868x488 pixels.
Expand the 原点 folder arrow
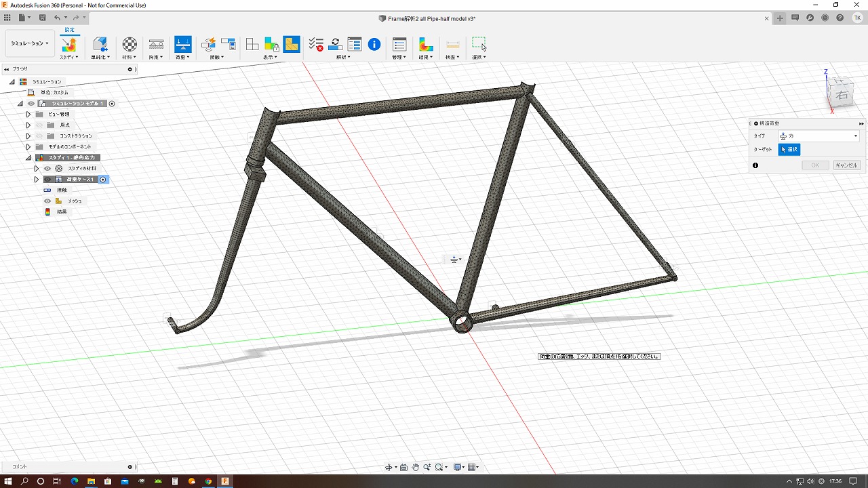28,125
